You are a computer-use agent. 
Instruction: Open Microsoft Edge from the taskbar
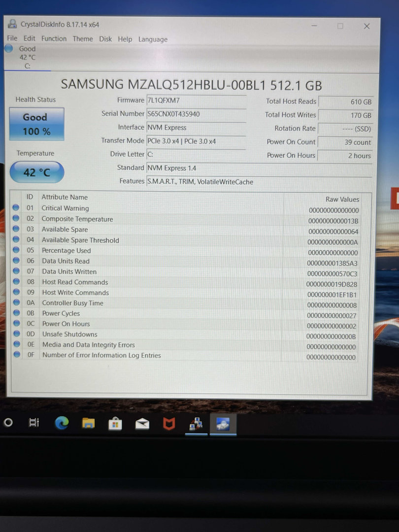[x=62, y=423]
